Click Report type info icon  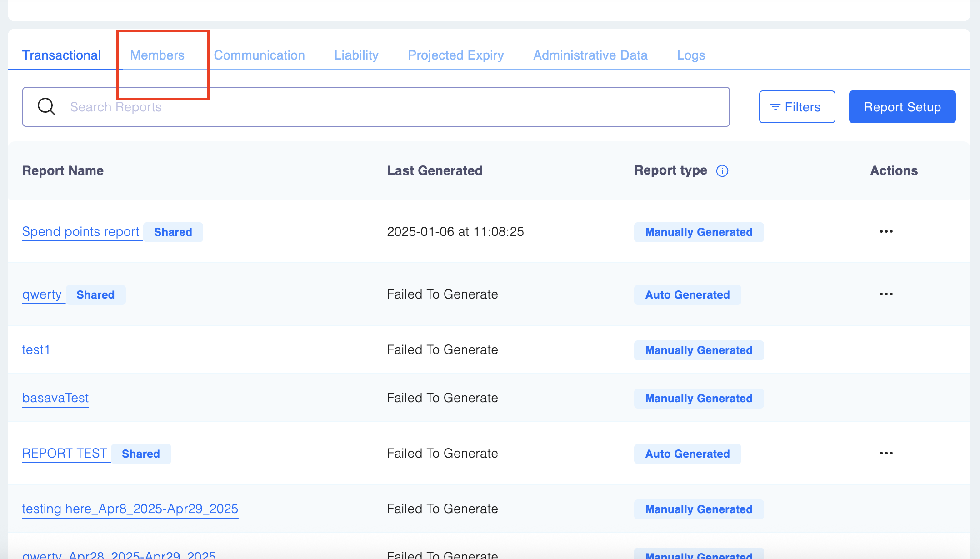pos(722,171)
